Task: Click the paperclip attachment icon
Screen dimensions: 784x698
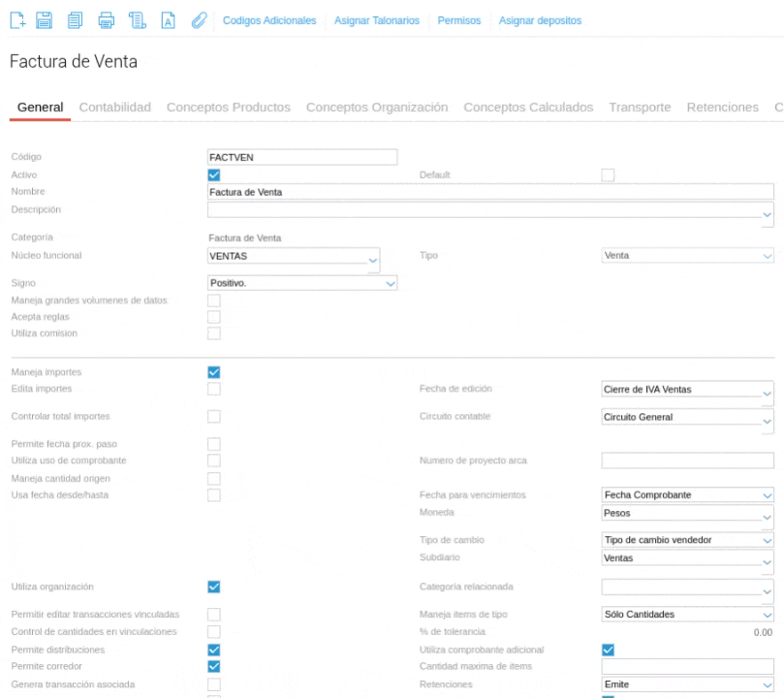Action: coord(197,21)
